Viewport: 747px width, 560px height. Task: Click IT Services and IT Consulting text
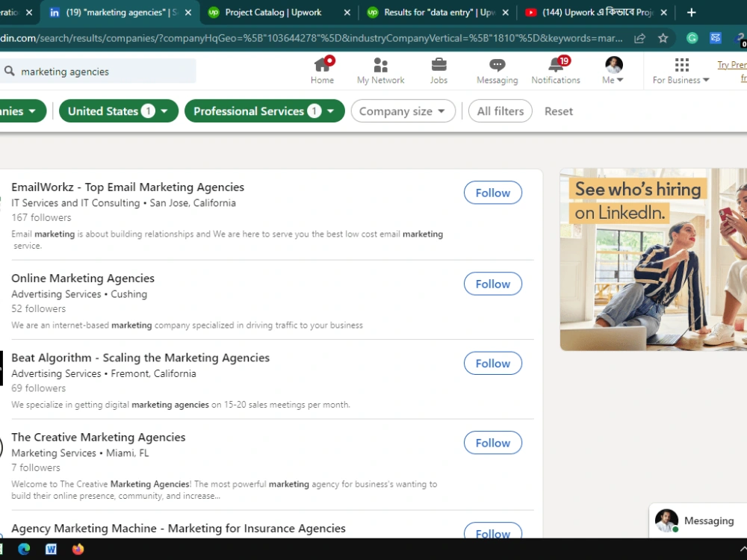[x=75, y=203]
